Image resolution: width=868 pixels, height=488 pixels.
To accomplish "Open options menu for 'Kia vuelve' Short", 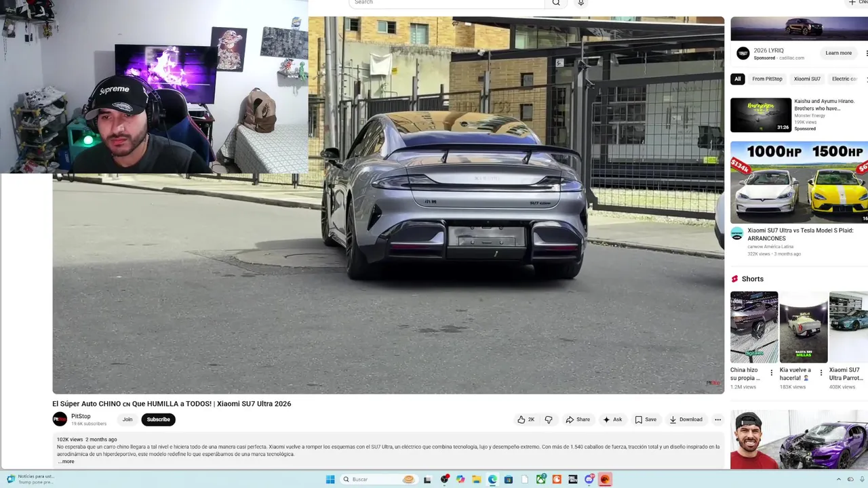I will tap(821, 373).
